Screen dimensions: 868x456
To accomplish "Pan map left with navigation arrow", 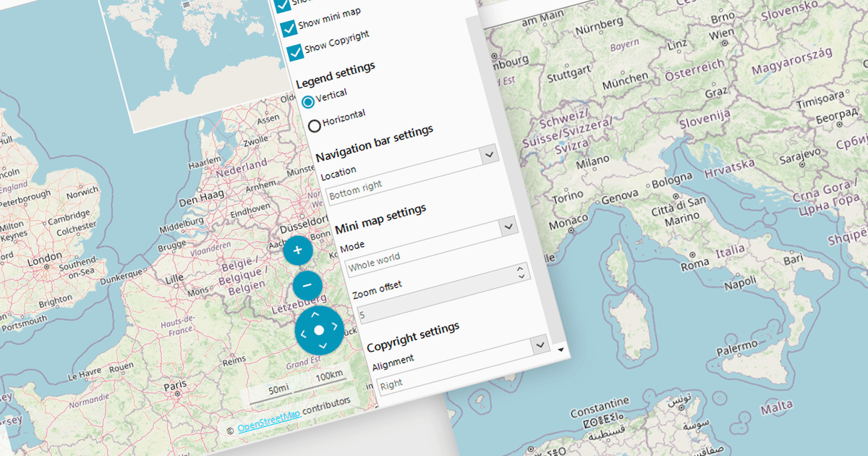I will coord(305,334).
